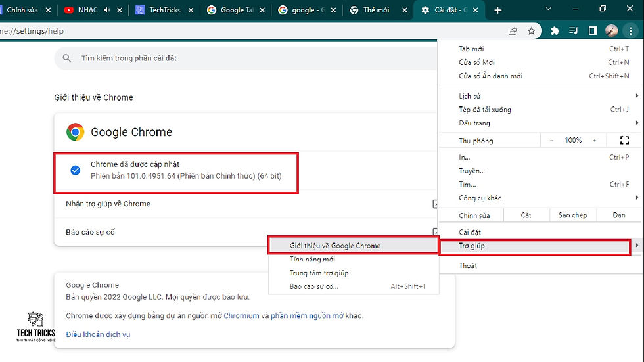Decrease zoom with minus button
Viewport: 644px width, 362px height.
pos(551,141)
